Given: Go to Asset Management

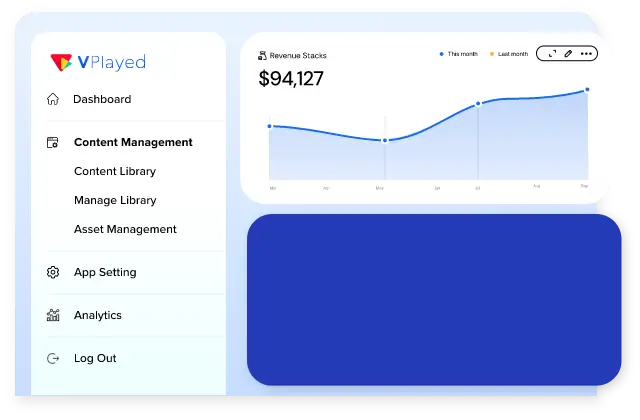Looking at the screenshot, I should click(125, 229).
